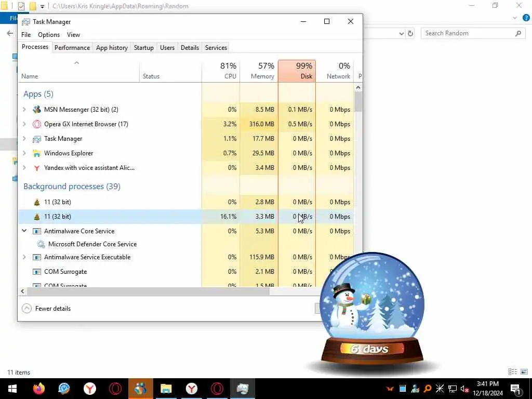Click the Antimalware Service Executable icon
The width and height of the screenshot is (532, 399).
pos(37,257)
